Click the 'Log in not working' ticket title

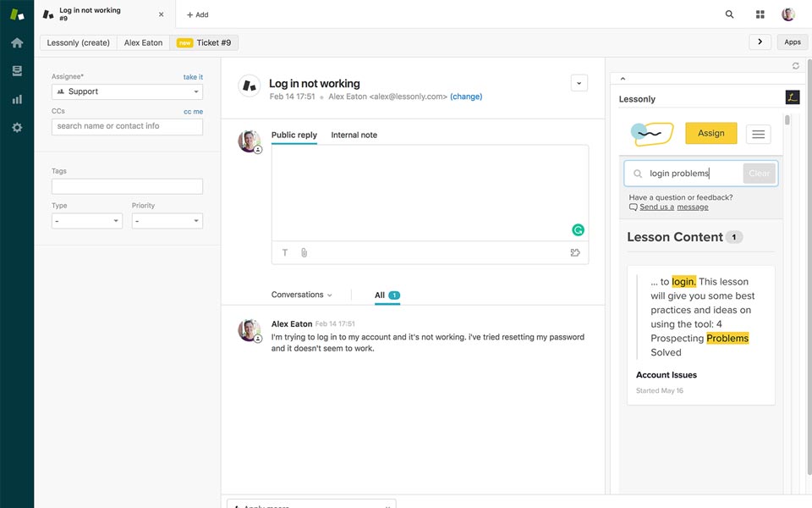[x=315, y=84]
